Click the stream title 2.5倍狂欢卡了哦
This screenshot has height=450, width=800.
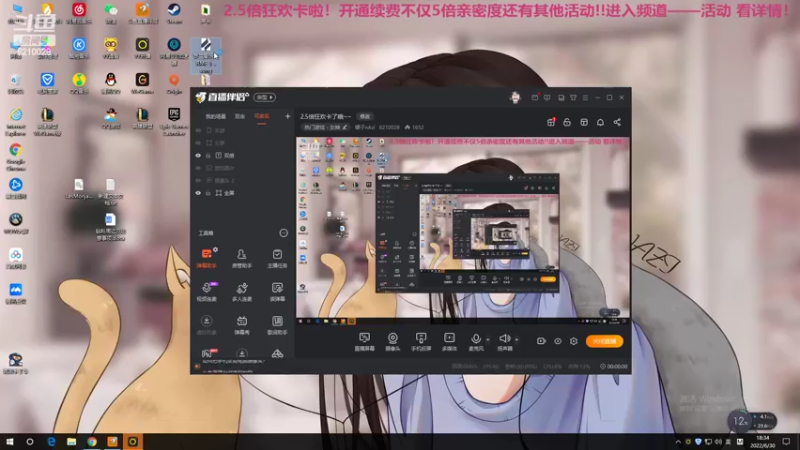pyautogui.click(x=326, y=116)
